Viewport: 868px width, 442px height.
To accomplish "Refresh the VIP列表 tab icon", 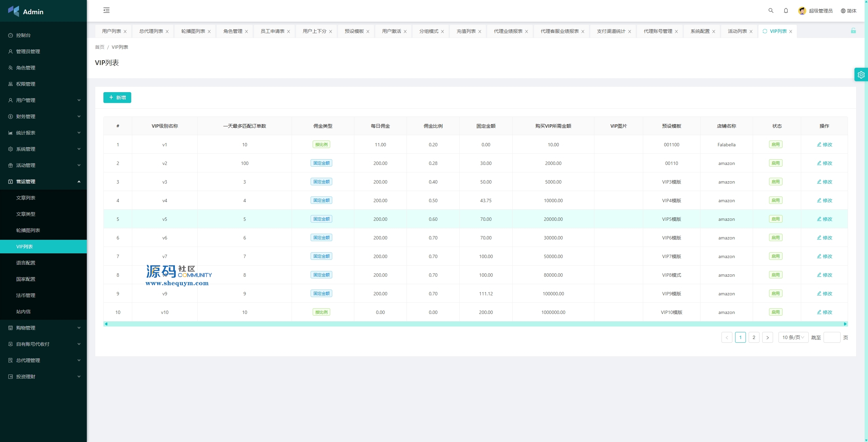I will point(765,31).
